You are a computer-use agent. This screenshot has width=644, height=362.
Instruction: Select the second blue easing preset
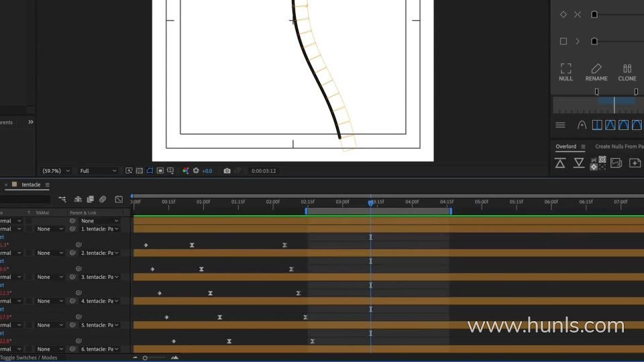pyautogui.click(x=610, y=125)
